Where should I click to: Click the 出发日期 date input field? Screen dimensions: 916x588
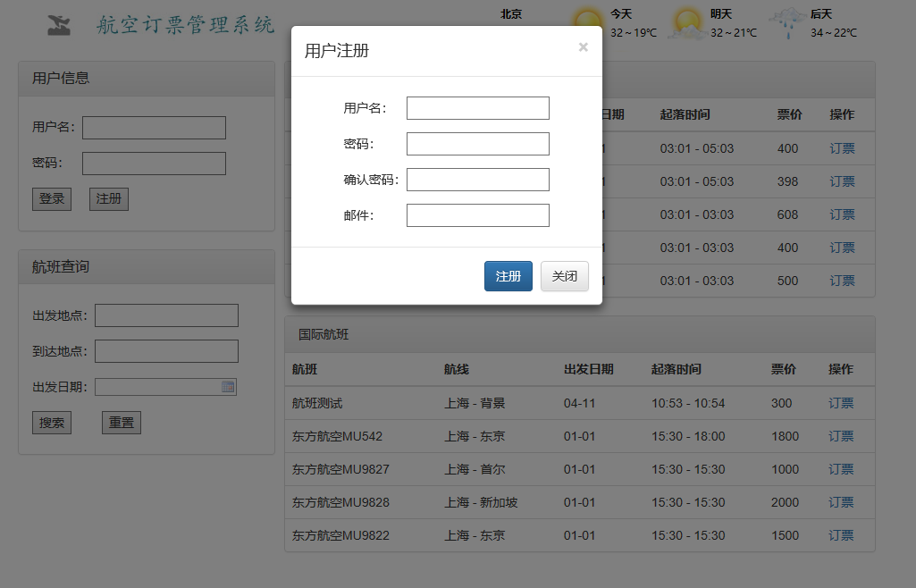(166, 387)
